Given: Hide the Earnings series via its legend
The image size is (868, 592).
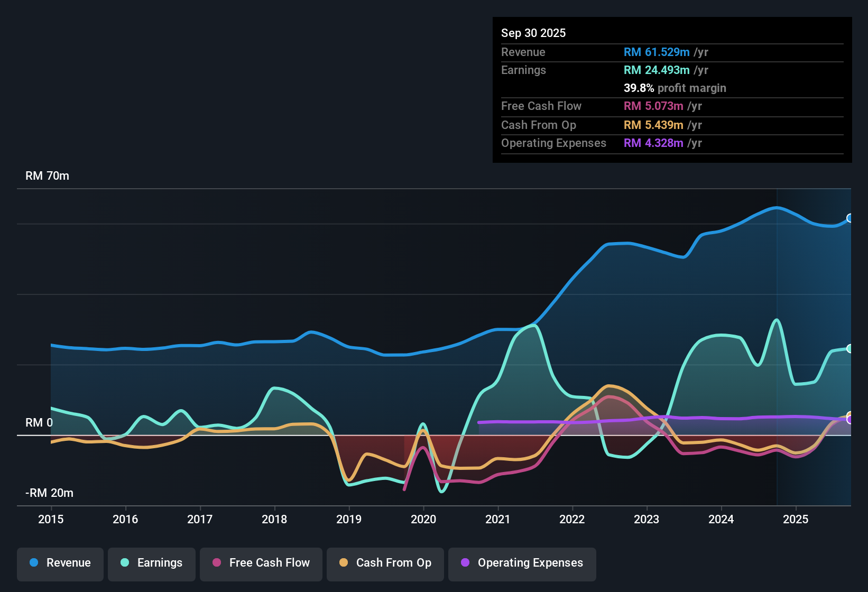Looking at the screenshot, I should click(x=151, y=563).
